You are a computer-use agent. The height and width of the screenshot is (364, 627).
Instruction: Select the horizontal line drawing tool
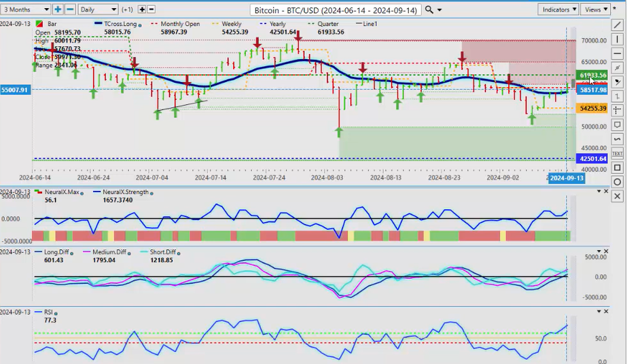(617, 54)
